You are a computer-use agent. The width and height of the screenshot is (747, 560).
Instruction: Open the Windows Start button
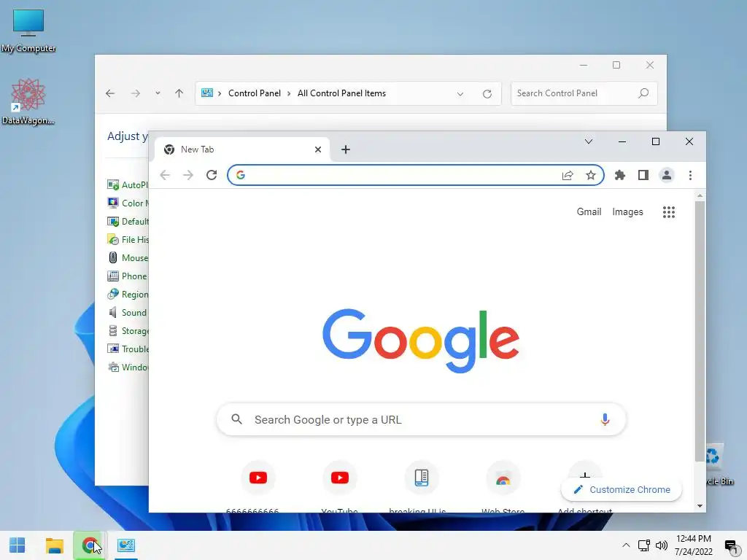pyautogui.click(x=18, y=545)
